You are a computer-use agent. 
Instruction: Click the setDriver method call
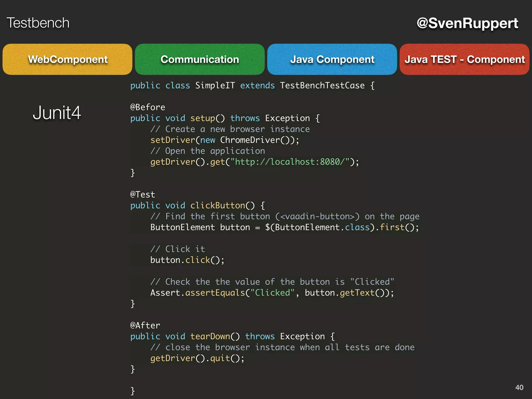click(x=172, y=140)
